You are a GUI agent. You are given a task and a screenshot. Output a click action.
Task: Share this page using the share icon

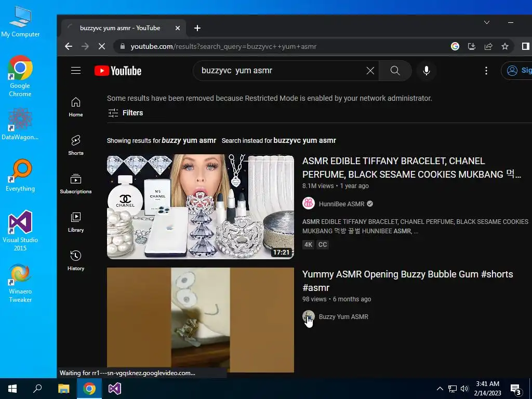[488, 46]
